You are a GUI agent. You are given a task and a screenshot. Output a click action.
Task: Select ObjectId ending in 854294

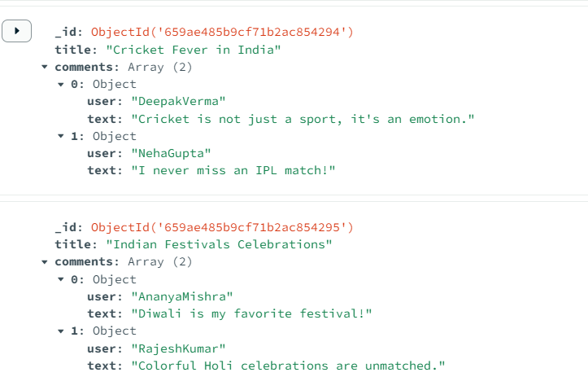coord(222,33)
